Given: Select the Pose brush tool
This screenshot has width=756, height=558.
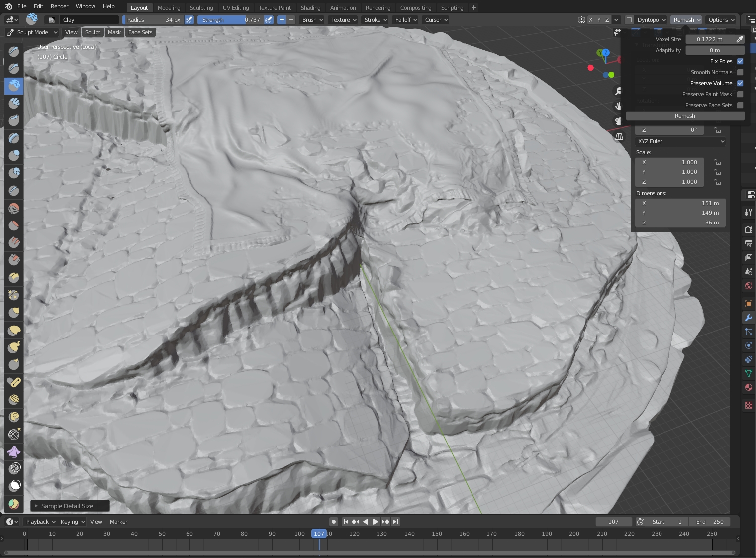Looking at the screenshot, I should pyautogui.click(x=14, y=382).
